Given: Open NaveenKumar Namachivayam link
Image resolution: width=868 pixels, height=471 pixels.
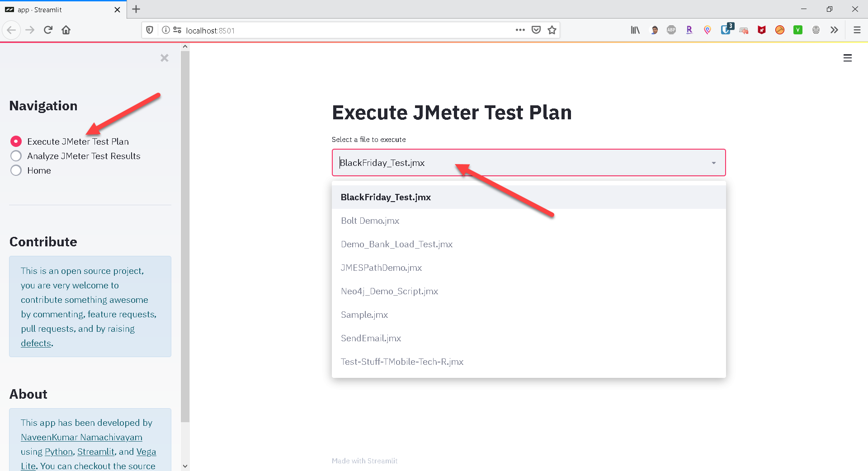Looking at the screenshot, I should click(81, 437).
